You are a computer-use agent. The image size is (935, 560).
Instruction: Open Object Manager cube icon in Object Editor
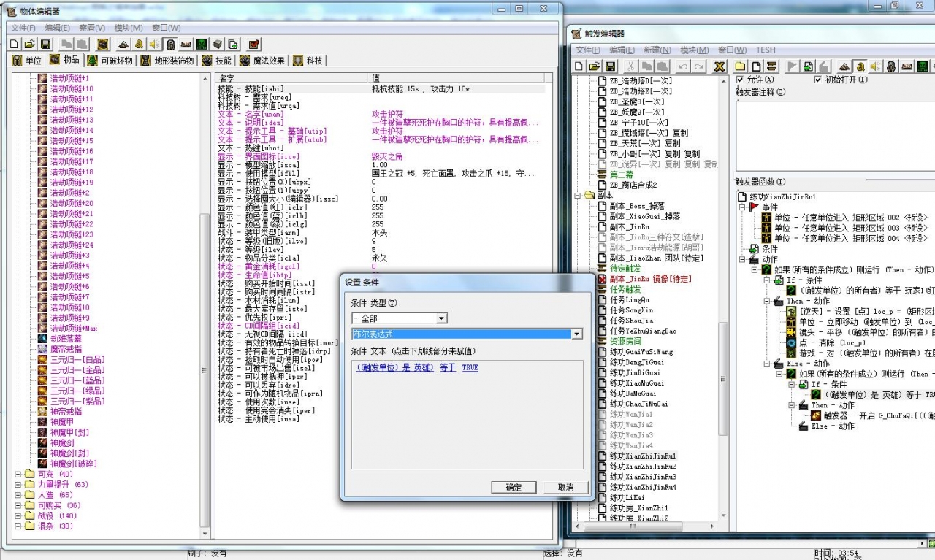(216, 44)
